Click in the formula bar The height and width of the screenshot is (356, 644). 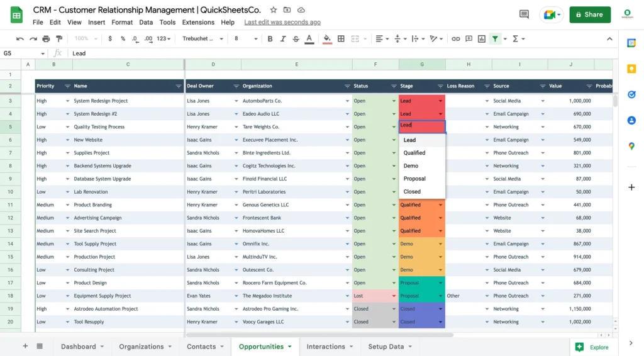343,53
